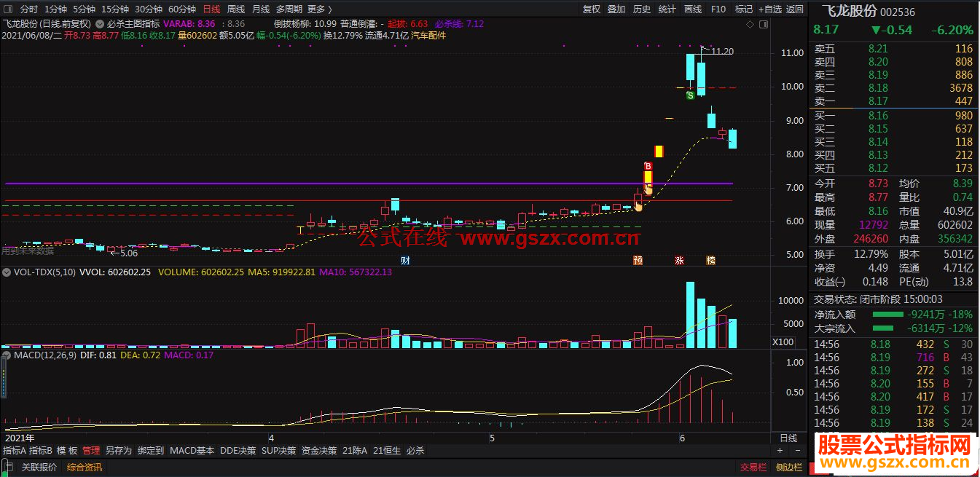Click the 叠加 overlay button
Screen dimensions: 980x477
616,9
